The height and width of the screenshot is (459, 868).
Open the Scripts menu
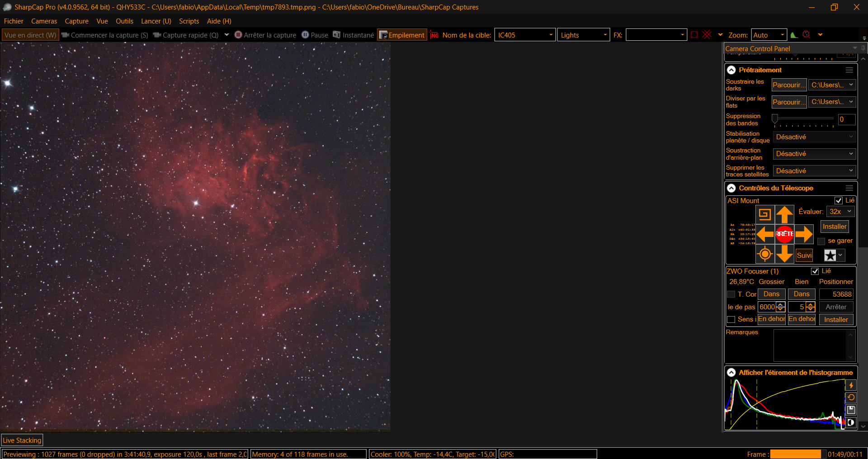click(x=189, y=21)
